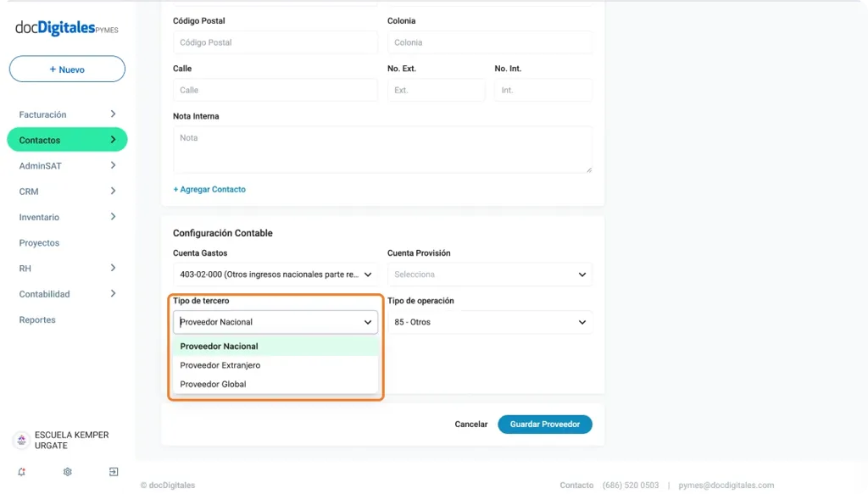
Task: Open the Cuenta Provisión dropdown
Action: coord(489,275)
